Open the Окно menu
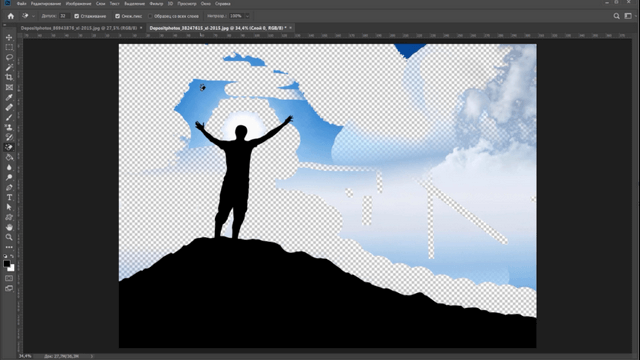The height and width of the screenshot is (360, 640). [206, 4]
